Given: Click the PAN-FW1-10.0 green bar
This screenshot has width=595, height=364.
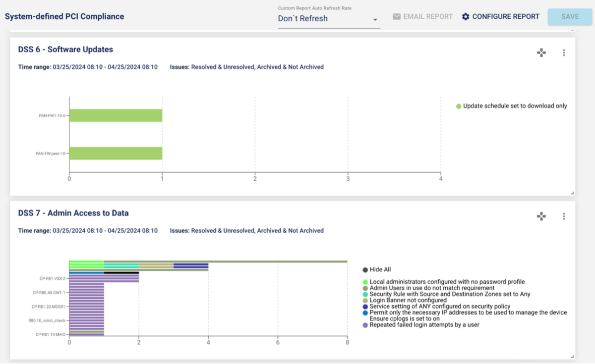Looking at the screenshot, I should pyautogui.click(x=116, y=114).
